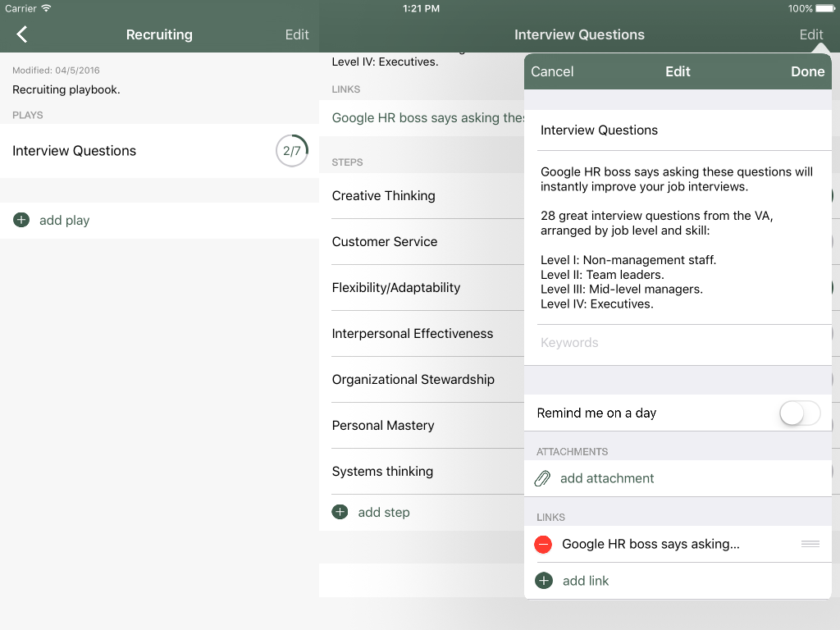
Task: Tap the add step label
Action: click(x=384, y=512)
